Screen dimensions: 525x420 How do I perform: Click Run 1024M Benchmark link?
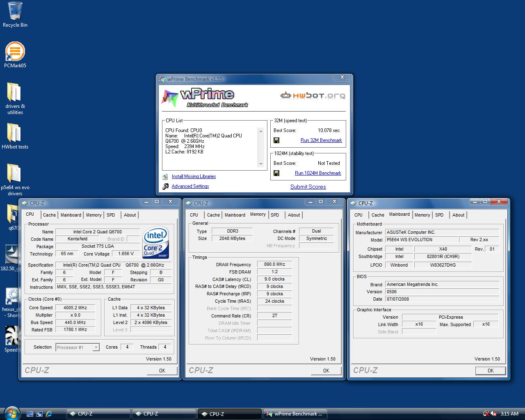coord(318,173)
